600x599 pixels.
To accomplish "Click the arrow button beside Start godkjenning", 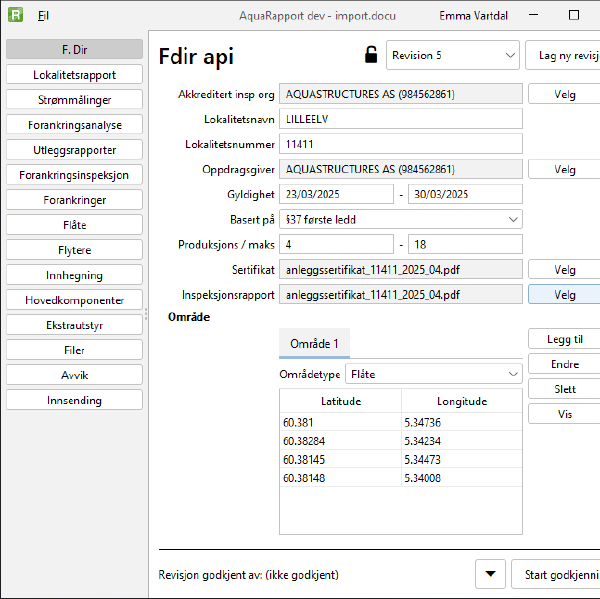I will click(x=490, y=574).
